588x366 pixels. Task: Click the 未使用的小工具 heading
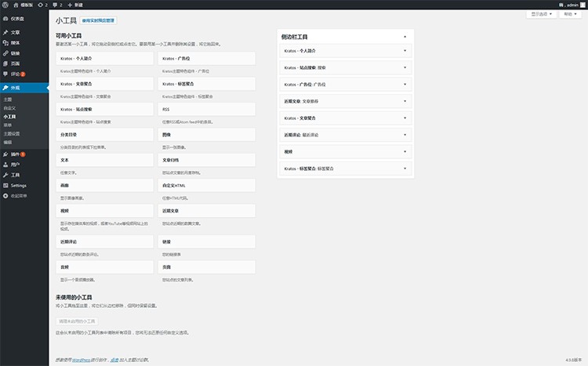click(74, 297)
